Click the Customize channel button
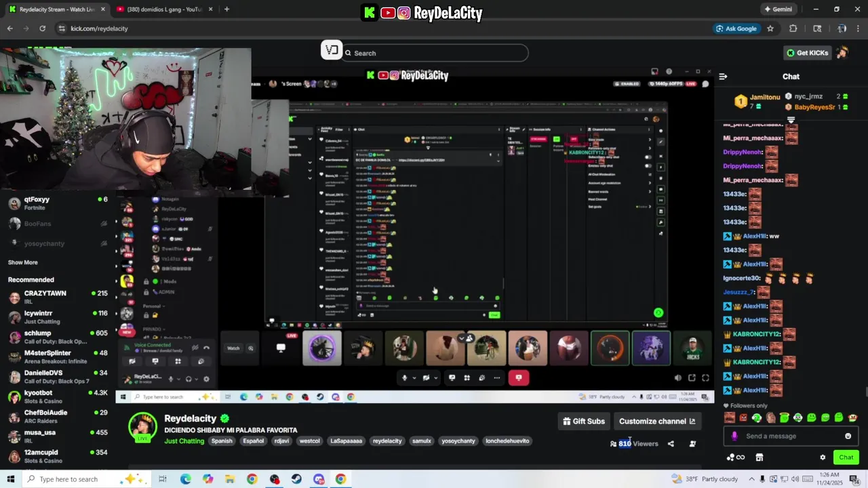The height and width of the screenshot is (488, 868). click(x=657, y=421)
